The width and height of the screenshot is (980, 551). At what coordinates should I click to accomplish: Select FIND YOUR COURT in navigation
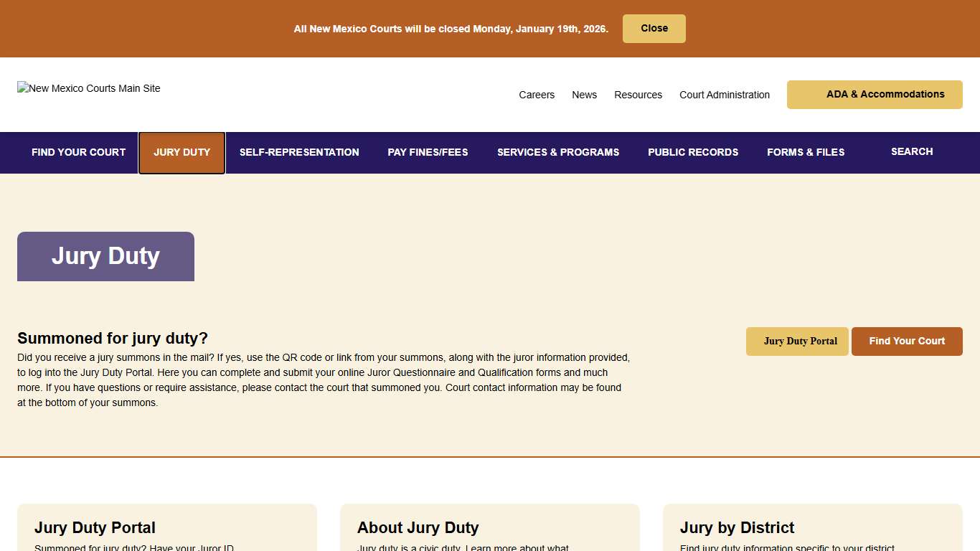tap(78, 152)
